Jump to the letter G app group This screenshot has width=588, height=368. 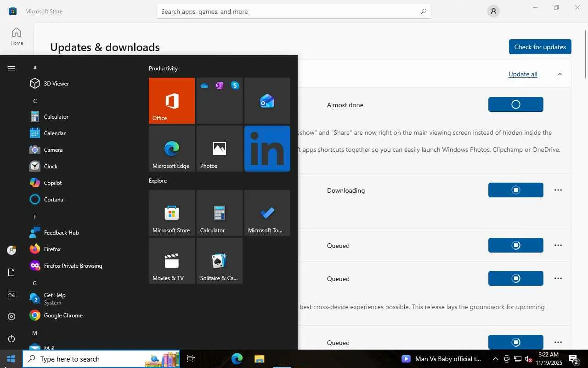[35, 283]
